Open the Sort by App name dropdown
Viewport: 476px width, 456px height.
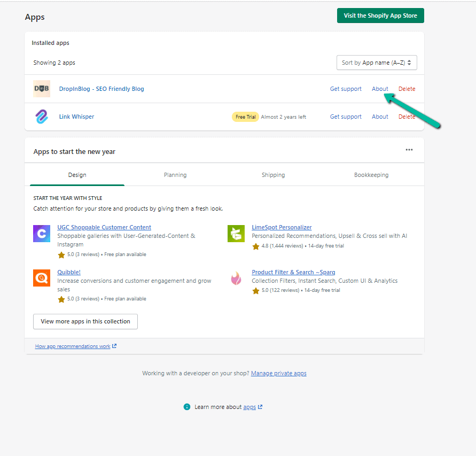click(377, 63)
